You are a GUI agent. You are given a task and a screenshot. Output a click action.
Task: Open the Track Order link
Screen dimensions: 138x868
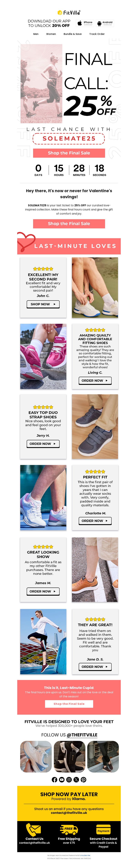point(97,34)
